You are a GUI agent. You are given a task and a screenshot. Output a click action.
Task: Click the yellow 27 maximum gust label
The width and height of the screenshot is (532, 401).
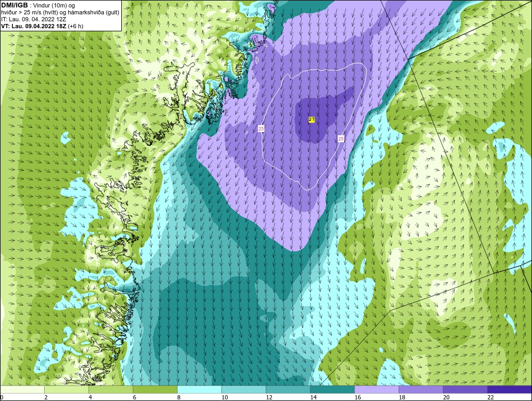(x=312, y=119)
